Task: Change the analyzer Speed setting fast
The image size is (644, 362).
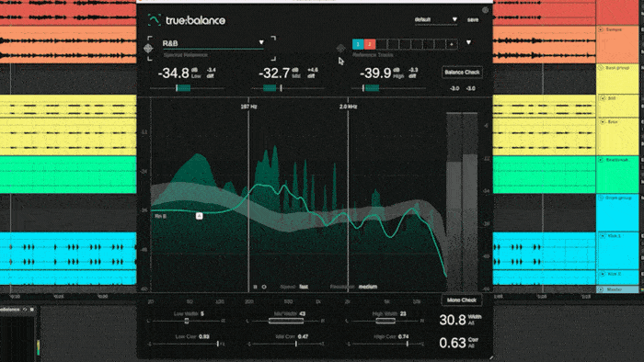Action: point(304,287)
